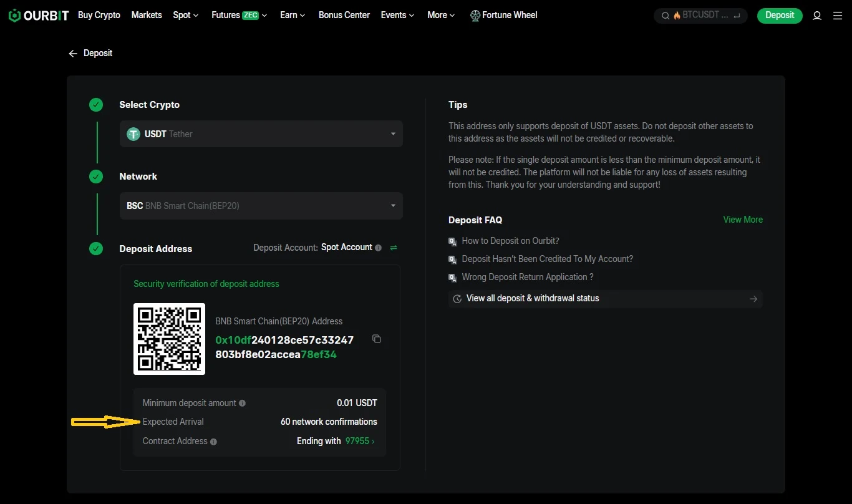Click the arrow on withdrawal status row

pos(753,299)
